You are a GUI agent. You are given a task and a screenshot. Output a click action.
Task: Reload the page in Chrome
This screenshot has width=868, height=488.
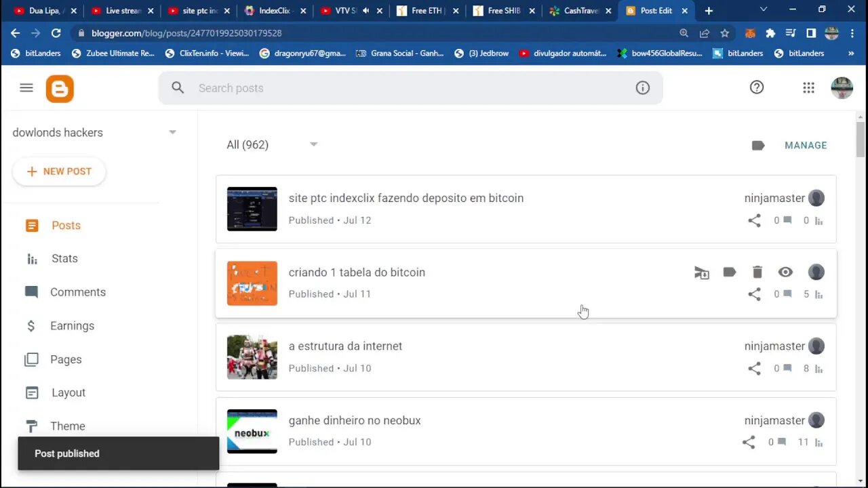pyautogui.click(x=56, y=33)
